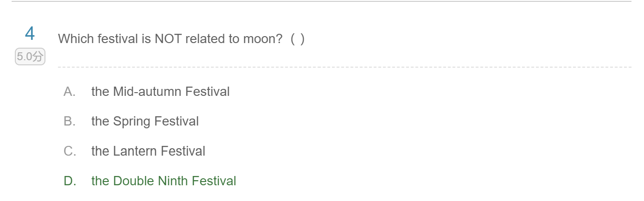
Task: Select option B letter marker
Action: pos(70,121)
